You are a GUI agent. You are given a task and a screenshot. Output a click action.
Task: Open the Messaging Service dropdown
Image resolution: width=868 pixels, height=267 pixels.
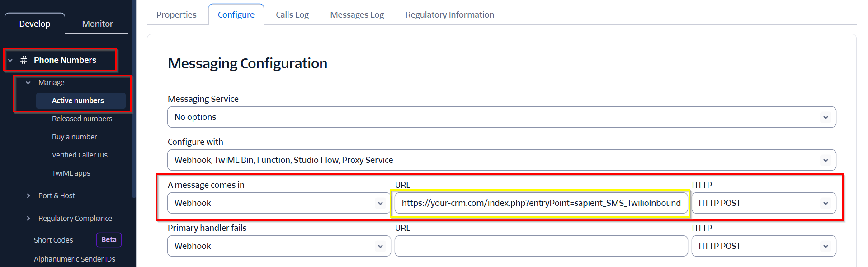click(x=501, y=117)
